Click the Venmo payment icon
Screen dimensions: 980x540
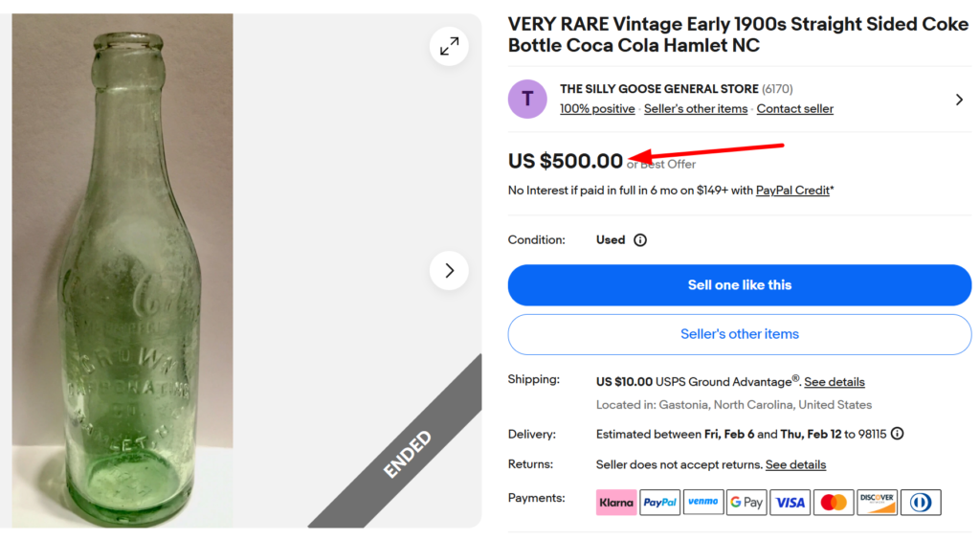[x=703, y=502]
